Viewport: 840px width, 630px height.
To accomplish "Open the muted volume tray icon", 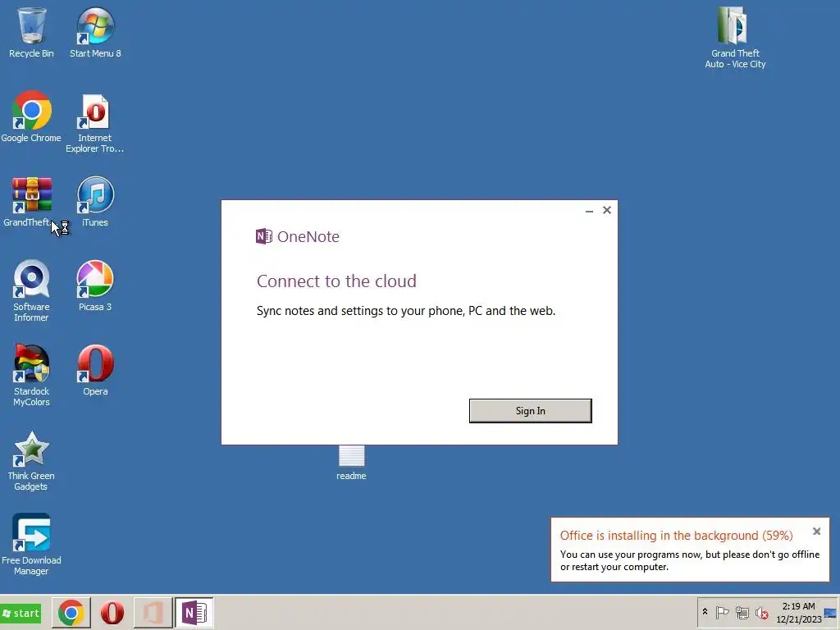I will (x=761, y=612).
